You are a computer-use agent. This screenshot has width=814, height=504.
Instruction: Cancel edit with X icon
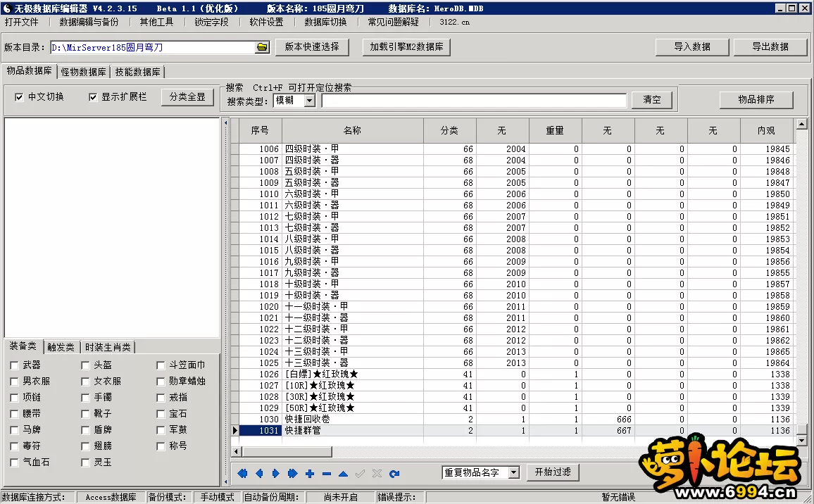(x=377, y=473)
